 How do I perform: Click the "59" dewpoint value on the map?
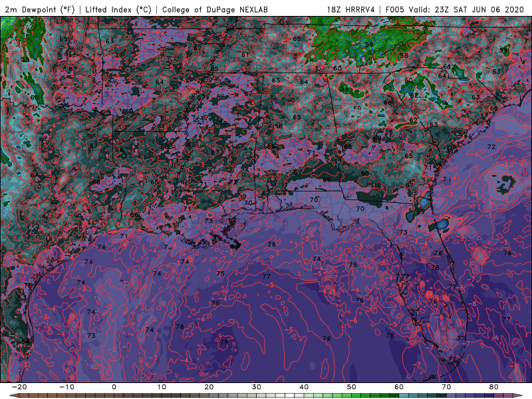click(503, 51)
